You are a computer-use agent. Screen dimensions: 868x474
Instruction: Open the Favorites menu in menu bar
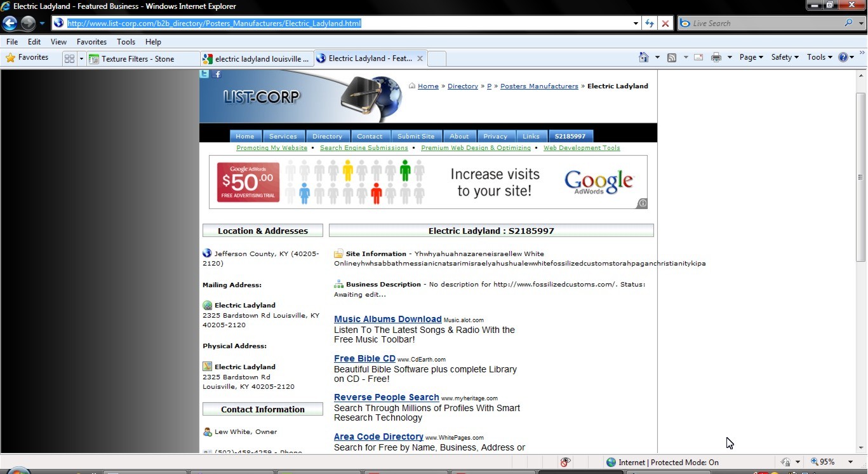point(91,42)
